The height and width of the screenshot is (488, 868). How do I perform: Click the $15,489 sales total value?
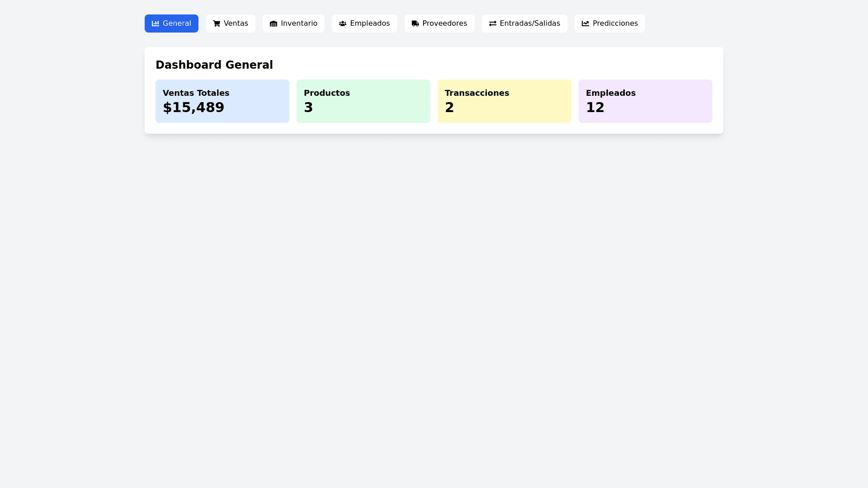193,108
